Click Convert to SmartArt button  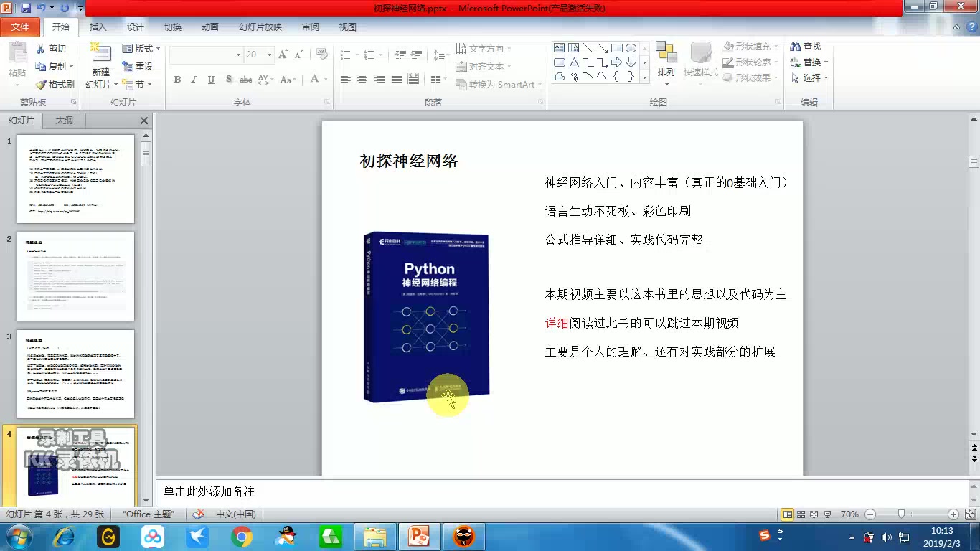498,85
